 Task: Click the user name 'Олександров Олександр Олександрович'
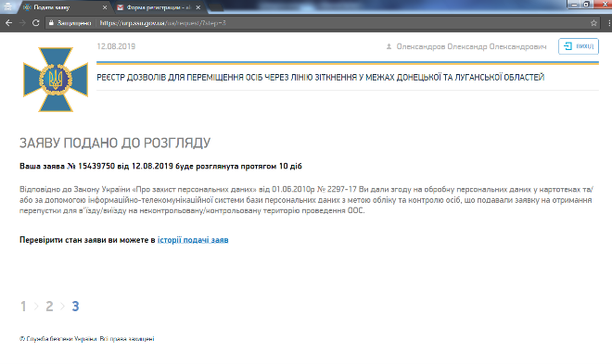(x=471, y=46)
